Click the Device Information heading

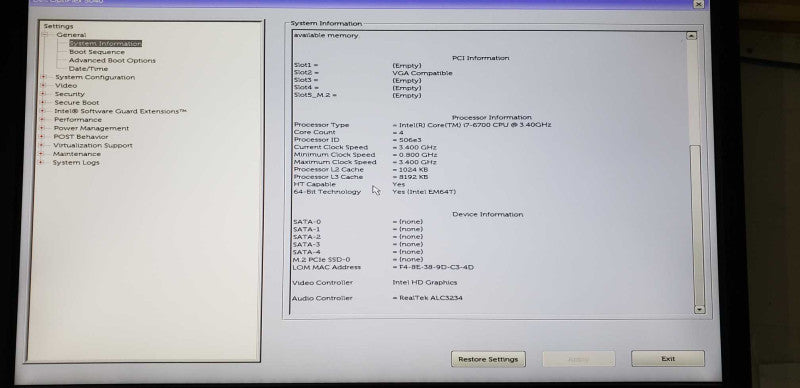pos(488,214)
